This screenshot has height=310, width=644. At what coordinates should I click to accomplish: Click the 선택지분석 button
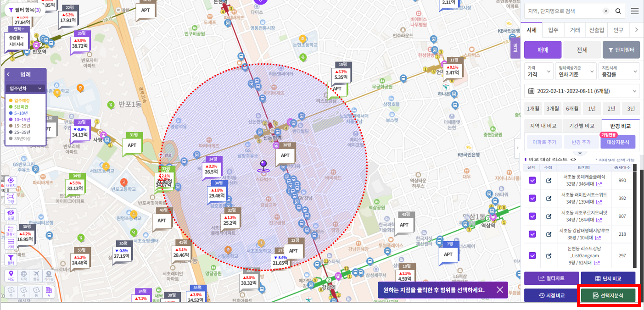point(608,295)
